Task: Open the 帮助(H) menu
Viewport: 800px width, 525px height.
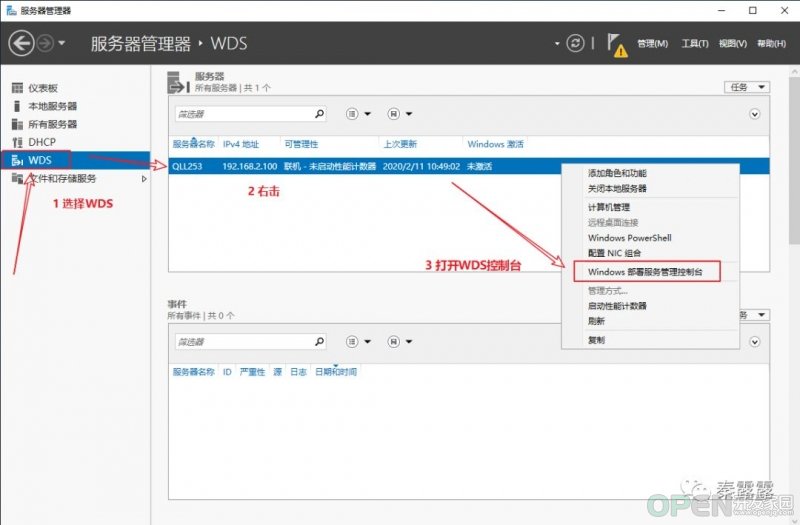Action: click(771, 44)
